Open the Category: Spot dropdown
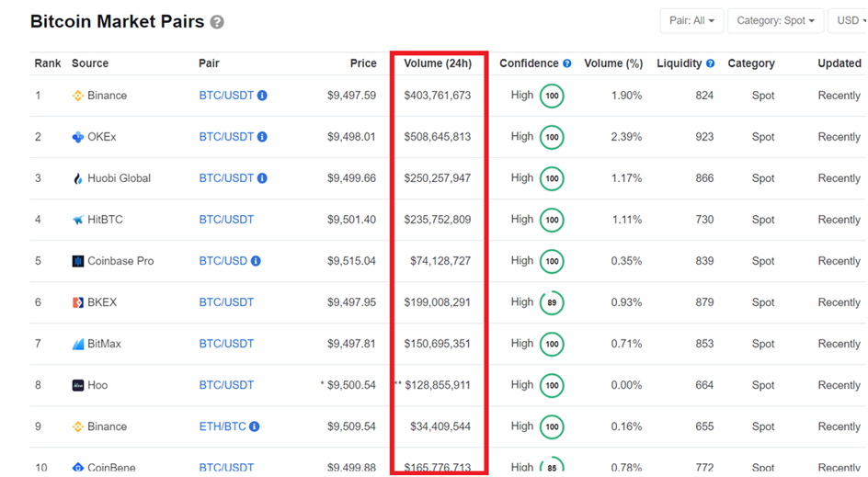Viewport: 868px width, 477px height. 775,21
